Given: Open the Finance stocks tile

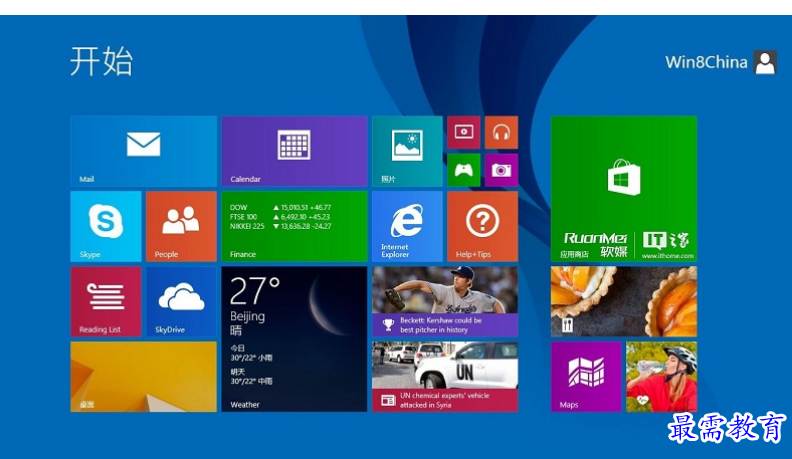Looking at the screenshot, I should click(294, 226).
